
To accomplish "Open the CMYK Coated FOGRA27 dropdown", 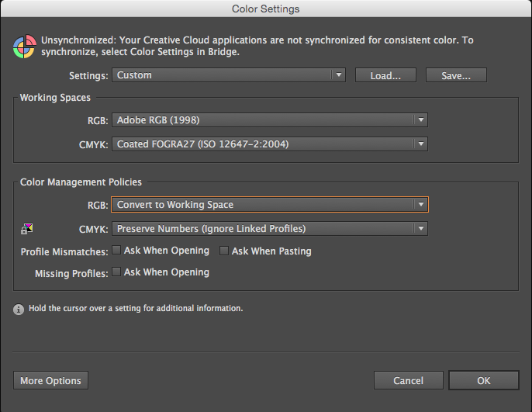I will [x=270, y=144].
